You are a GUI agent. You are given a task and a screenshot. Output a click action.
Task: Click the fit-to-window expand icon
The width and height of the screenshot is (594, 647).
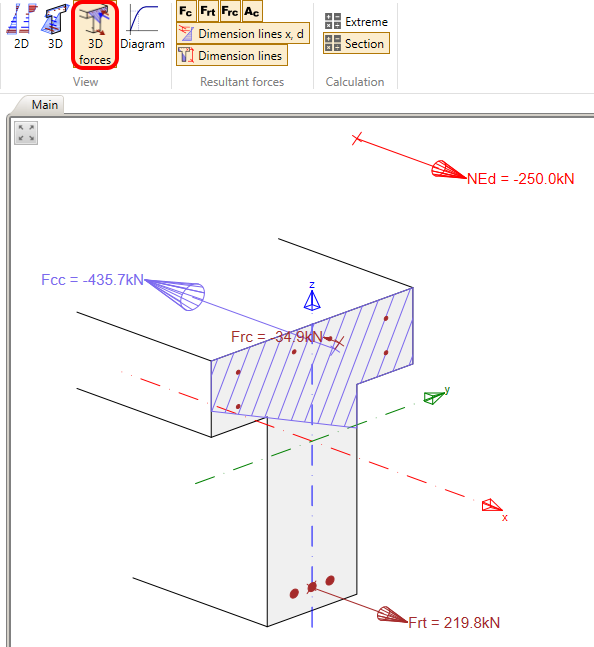pyautogui.click(x=26, y=133)
